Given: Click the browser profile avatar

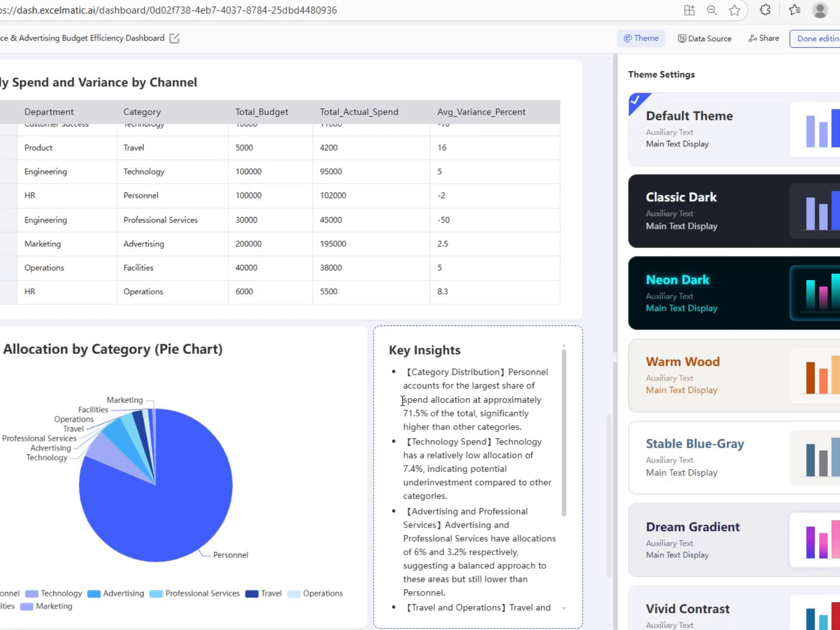Looking at the screenshot, I should 819,10.
